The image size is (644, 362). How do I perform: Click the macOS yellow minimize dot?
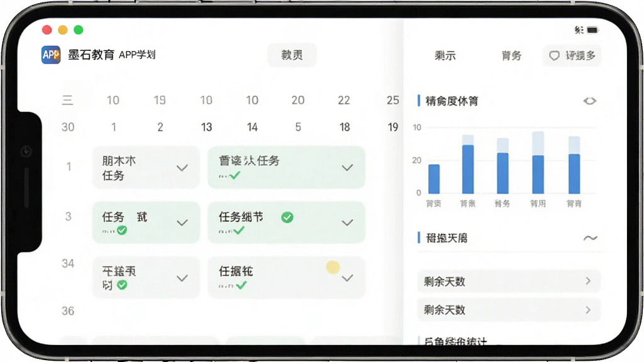point(63,30)
